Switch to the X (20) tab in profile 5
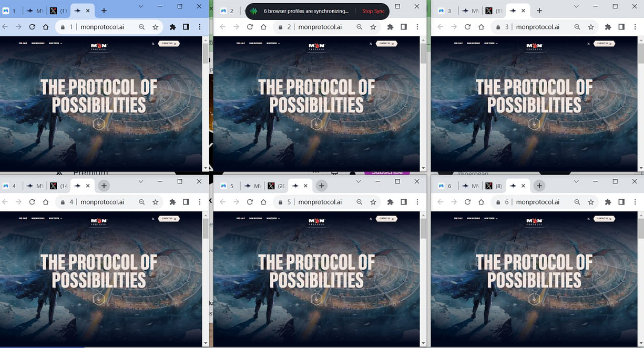644x348 pixels. click(275, 186)
